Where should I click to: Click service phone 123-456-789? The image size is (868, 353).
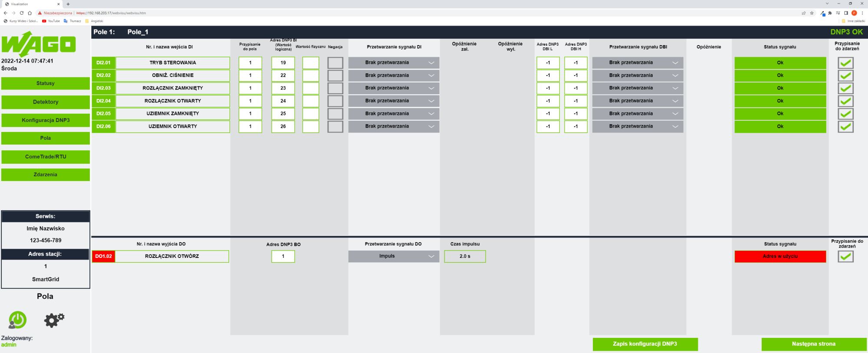click(x=46, y=240)
